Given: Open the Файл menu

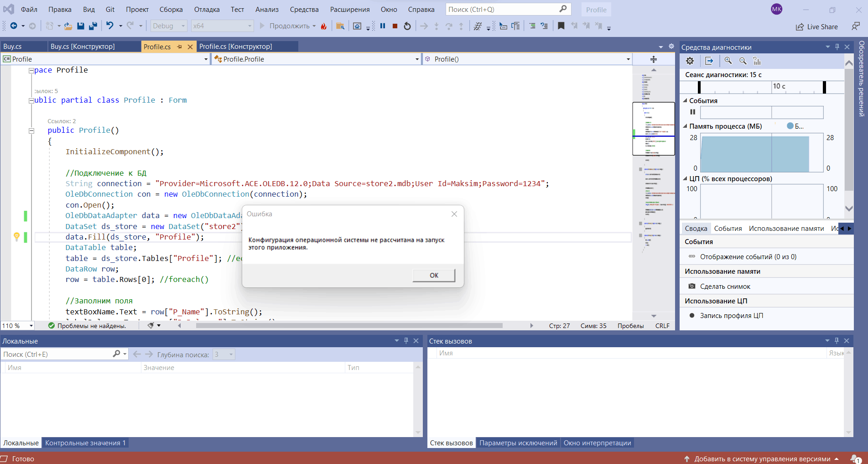Looking at the screenshot, I should click(29, 9).
